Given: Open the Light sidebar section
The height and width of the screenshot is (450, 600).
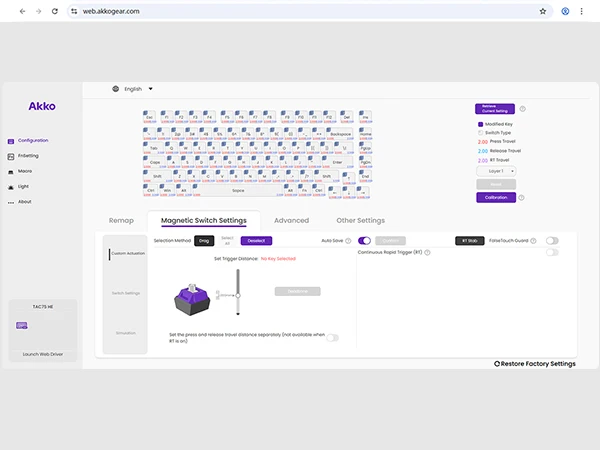Looking at the screenshot, I should [18, 186].
